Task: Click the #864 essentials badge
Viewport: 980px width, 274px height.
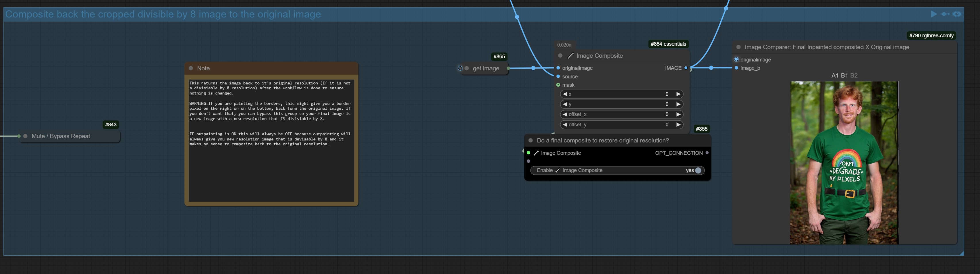Action: pos(668,44)
